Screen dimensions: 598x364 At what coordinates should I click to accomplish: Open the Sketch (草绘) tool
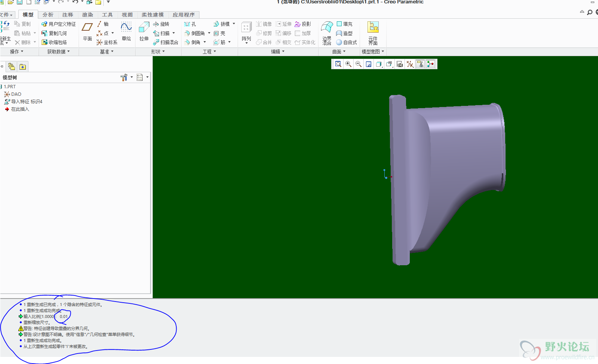point(126,31)
